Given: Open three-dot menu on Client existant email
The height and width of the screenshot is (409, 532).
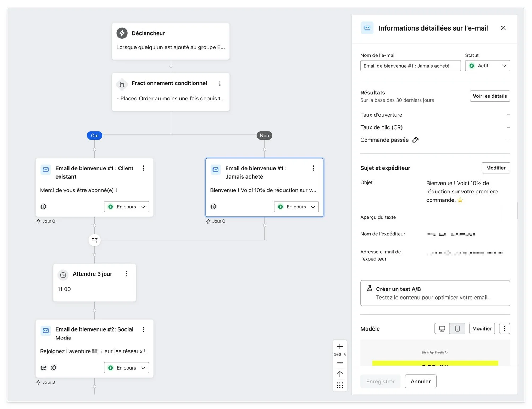Looking at the screenshot, I should point(144,168).
